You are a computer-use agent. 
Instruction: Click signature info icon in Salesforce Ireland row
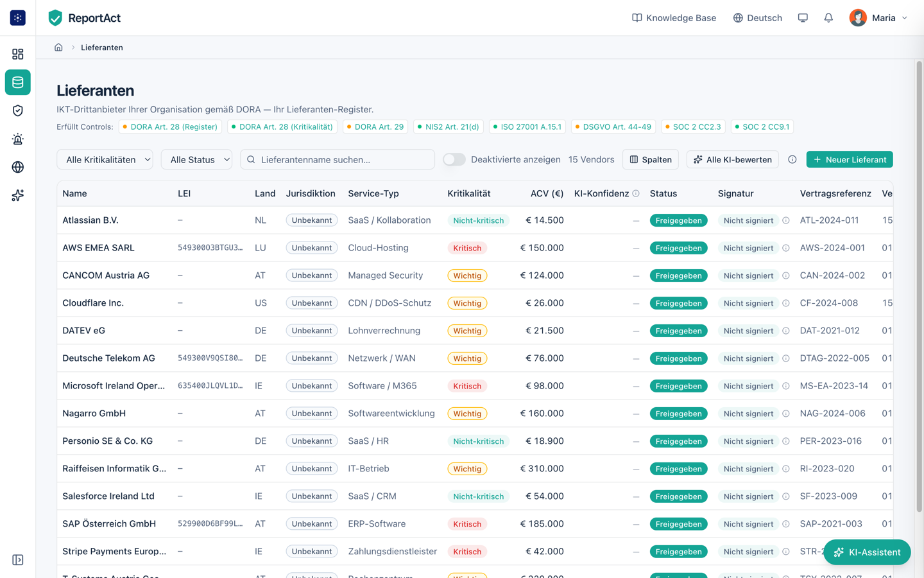click(786, 496)
